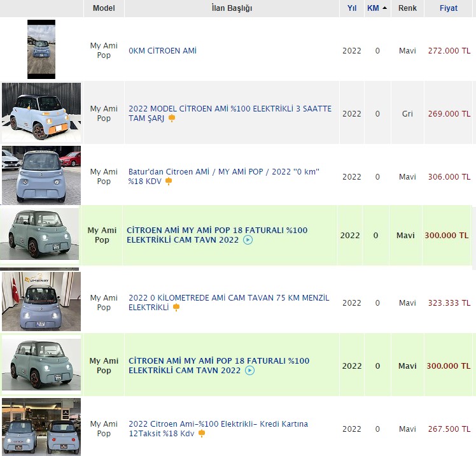This screenshot has width=476, height=456.
Task: Sort listings by Fiyat column
Action: tap(449, 8)
